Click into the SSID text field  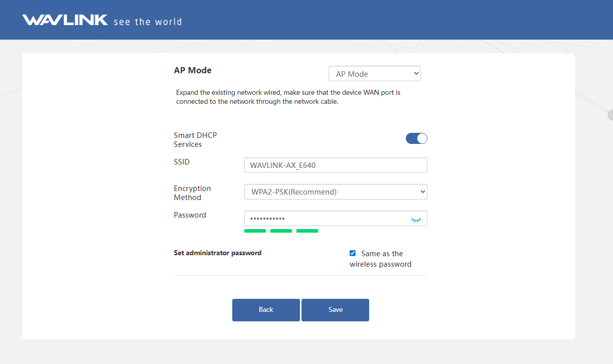335,165
